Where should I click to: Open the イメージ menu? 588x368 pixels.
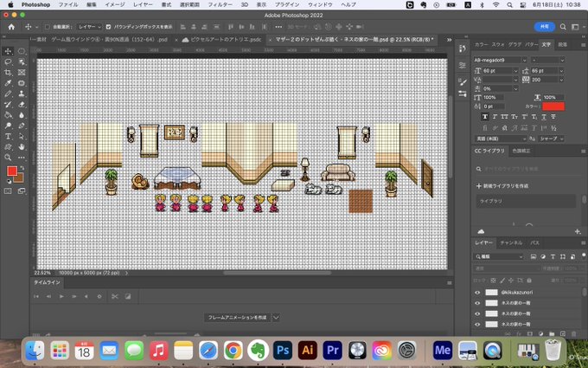(115, 4)
